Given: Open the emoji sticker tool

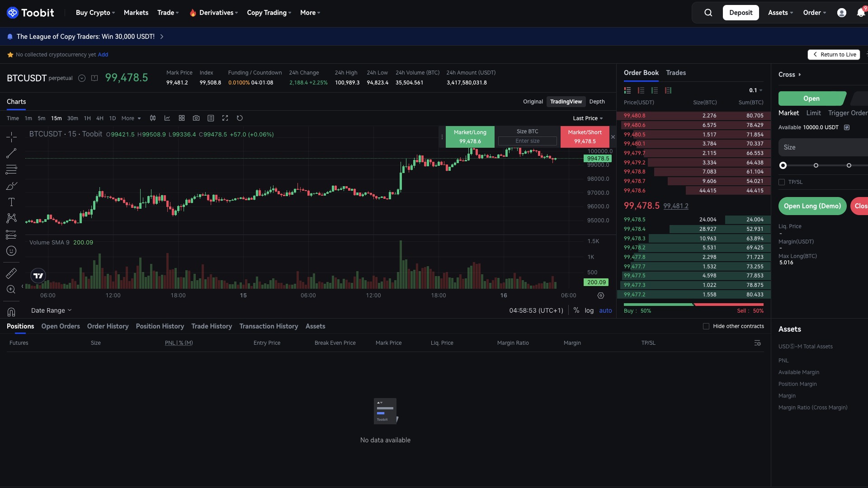Looking at the screenshot, I should click(x=11, y=251).
